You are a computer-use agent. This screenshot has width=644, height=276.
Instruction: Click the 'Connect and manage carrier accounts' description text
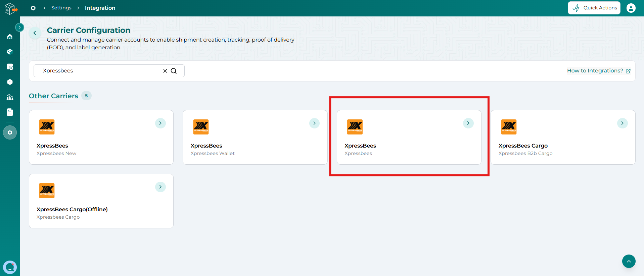coord(171,44)
